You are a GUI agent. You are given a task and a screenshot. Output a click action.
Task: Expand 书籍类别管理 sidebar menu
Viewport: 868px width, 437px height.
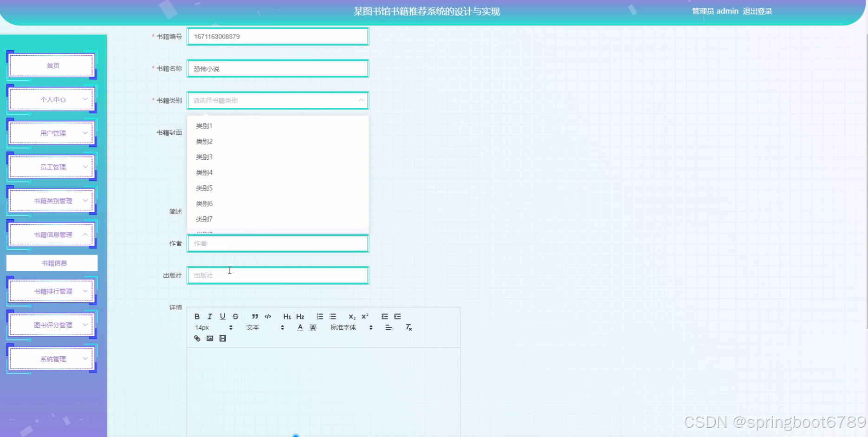(52, 201)
